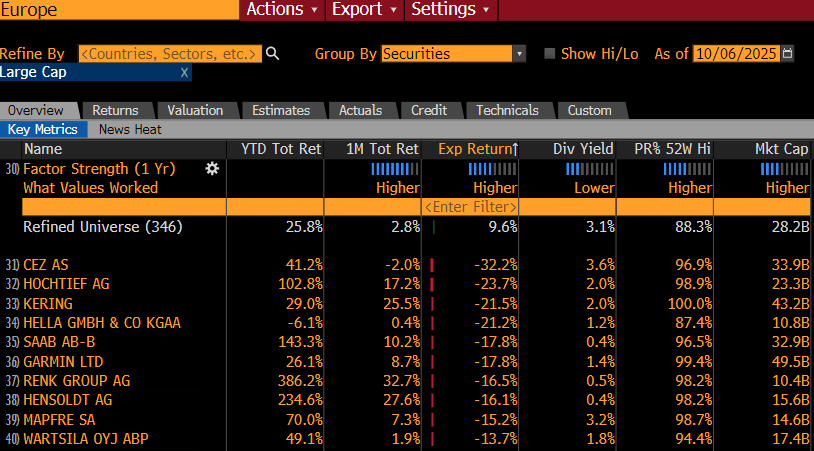Expand the Actions menu

[x=282, y=9]
